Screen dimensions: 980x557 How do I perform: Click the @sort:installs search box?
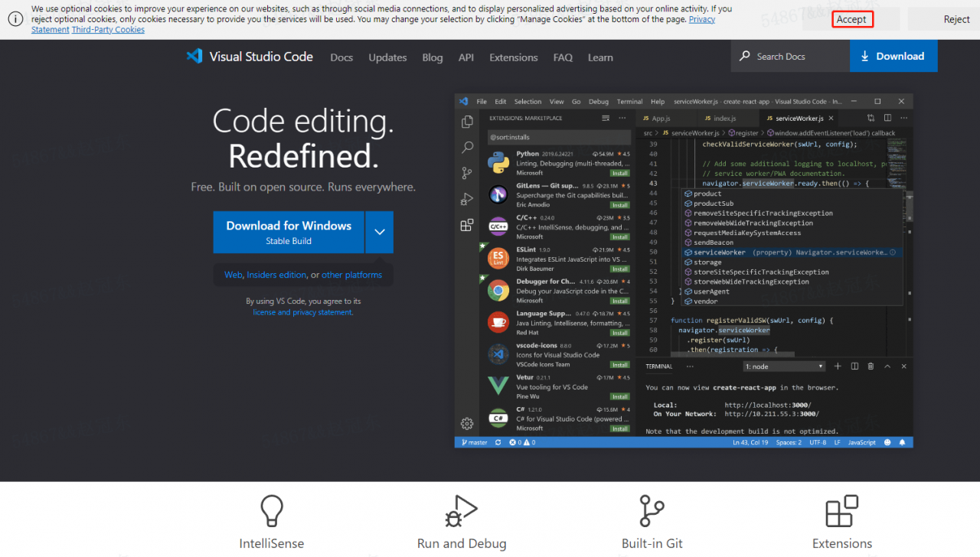click(x=559, y=137)
